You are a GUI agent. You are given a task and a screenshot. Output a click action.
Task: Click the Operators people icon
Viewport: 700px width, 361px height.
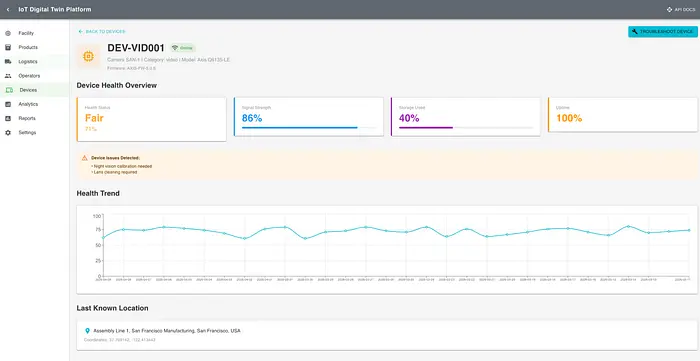point(8,76)
